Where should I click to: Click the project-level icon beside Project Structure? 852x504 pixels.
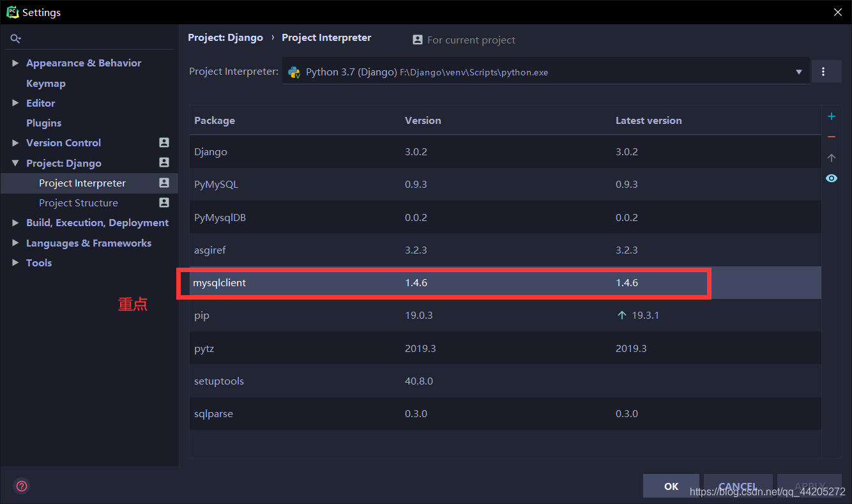tap(164, 202)
